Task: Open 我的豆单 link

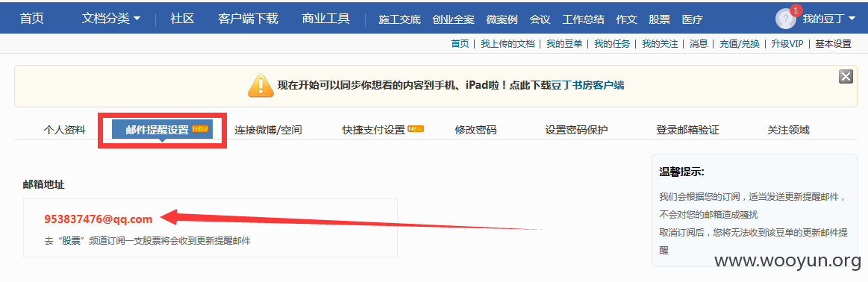Action: coord(564,44)
